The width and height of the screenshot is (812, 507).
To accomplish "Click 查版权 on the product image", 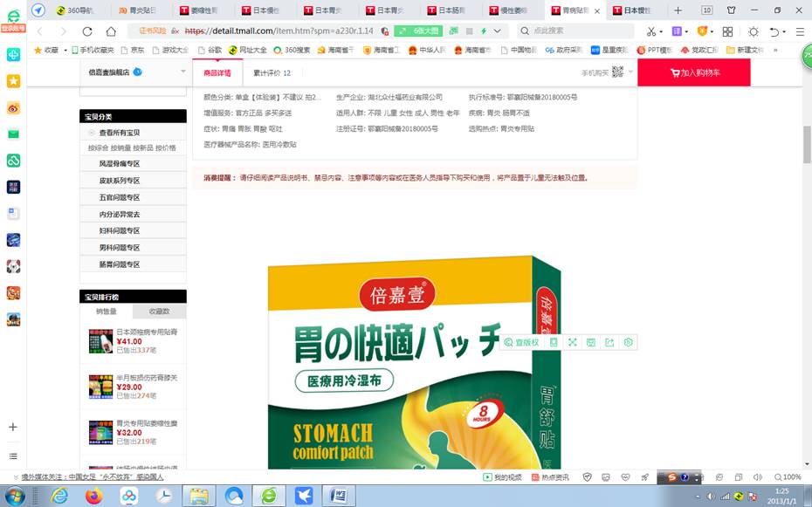I will [x=523, y=342].
